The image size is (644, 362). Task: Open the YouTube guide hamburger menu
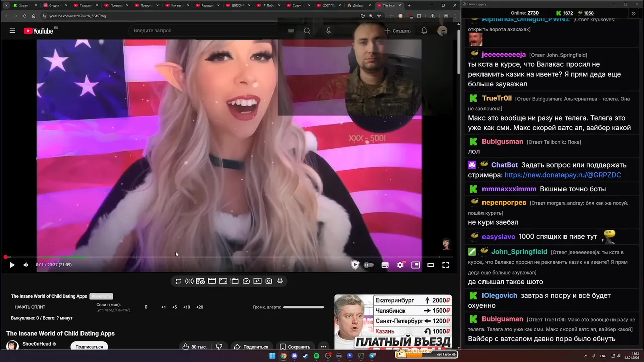point(12,31)
